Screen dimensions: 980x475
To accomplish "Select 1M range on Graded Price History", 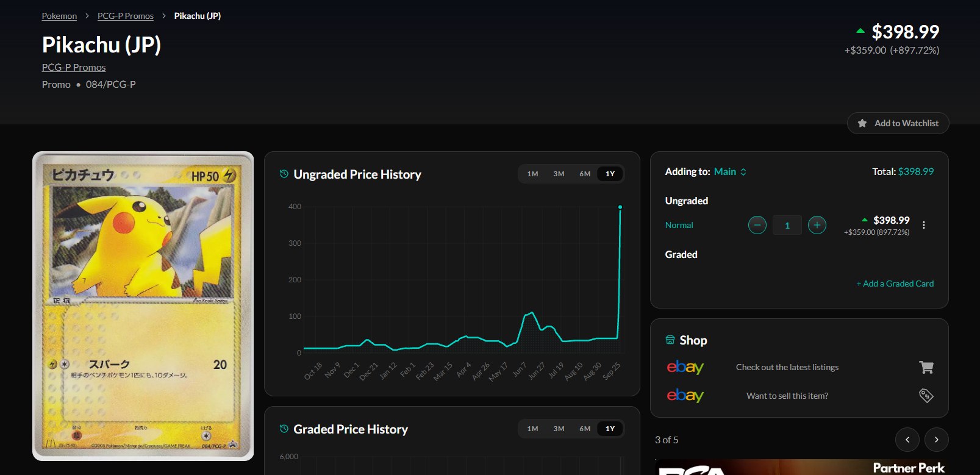I will (532, 429).
